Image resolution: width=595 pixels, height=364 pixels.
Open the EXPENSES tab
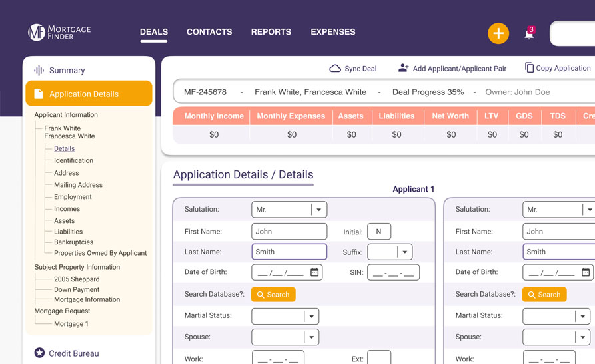click(x=333, y=32)
